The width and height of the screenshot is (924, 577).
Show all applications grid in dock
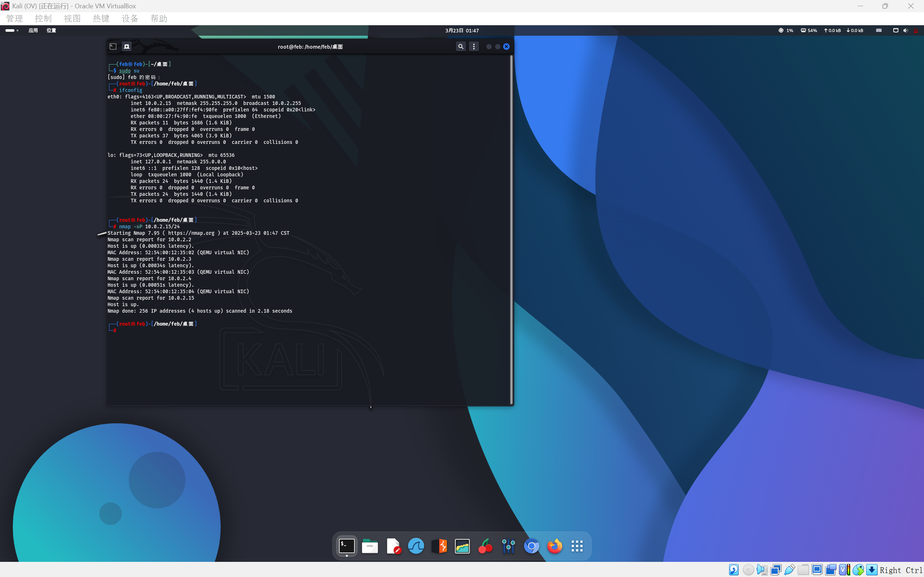tap(577, 546)
